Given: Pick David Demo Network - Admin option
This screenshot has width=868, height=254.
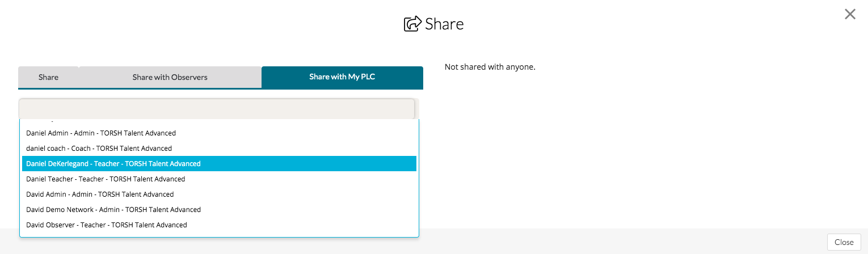Looking at the screenshot, I should tap(113, 210).
